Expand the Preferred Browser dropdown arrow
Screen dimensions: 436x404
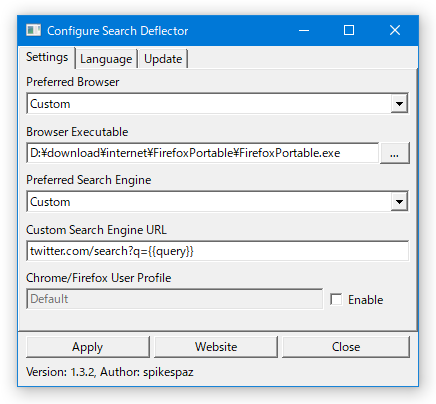399,104
